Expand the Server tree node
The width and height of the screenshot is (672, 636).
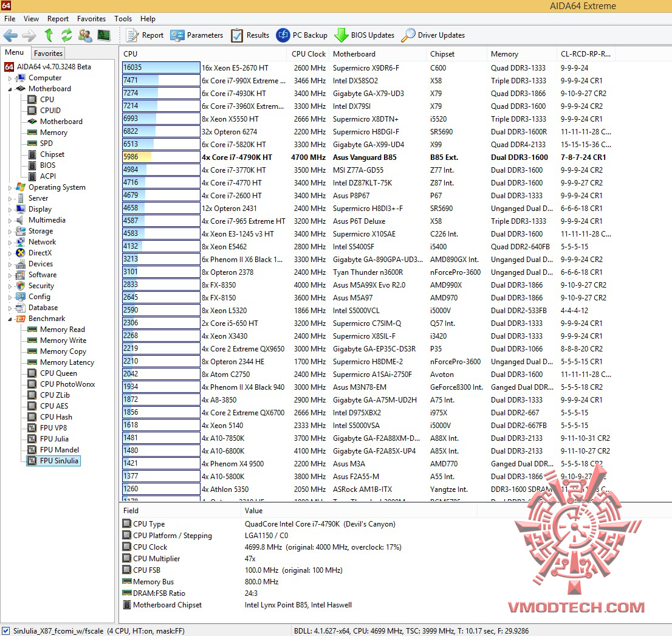click(x=10, y=199)
